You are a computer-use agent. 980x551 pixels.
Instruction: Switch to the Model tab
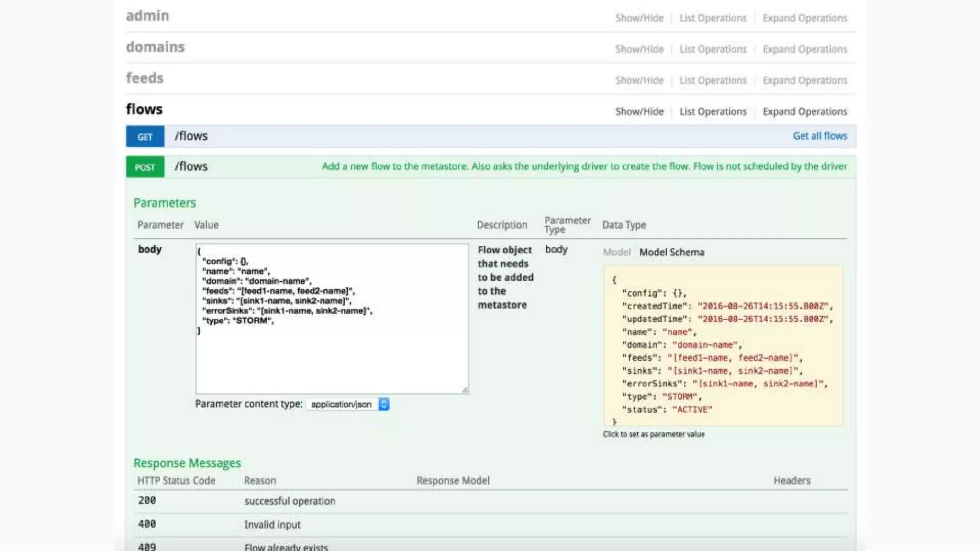point(616,253)
